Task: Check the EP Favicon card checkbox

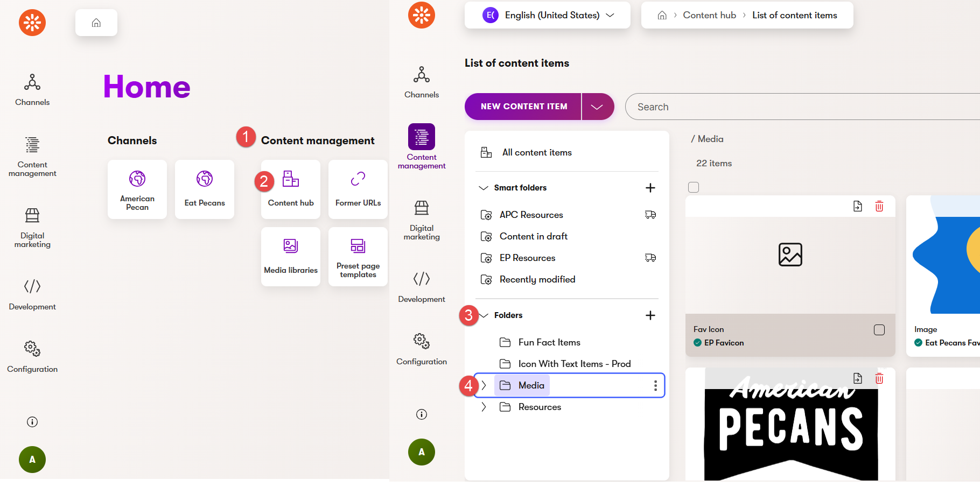Action: click(879, 330)
